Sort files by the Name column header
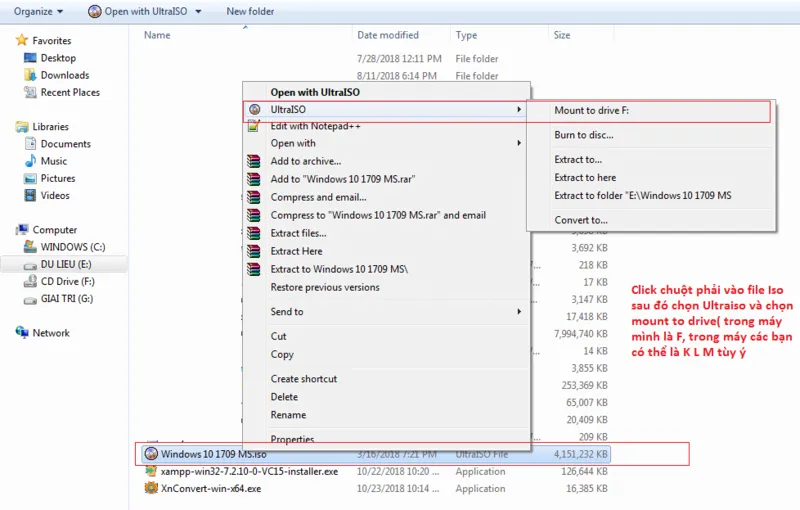The width and height of the screenshot is (800, 510). [x=157, y=35]
